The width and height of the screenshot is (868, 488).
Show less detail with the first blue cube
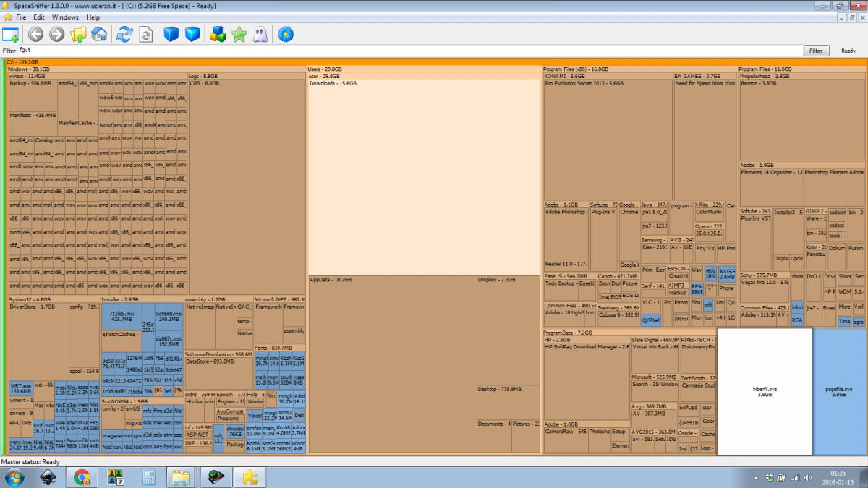tap(171, 34)
